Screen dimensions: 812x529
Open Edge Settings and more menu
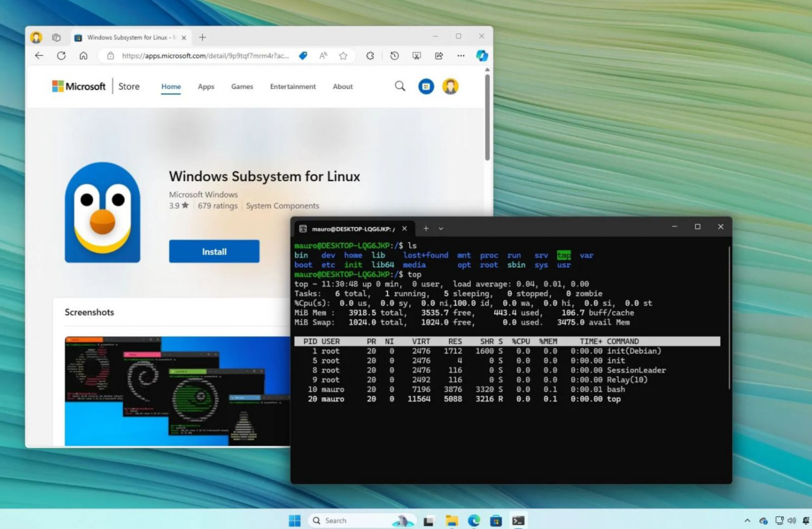461,56
